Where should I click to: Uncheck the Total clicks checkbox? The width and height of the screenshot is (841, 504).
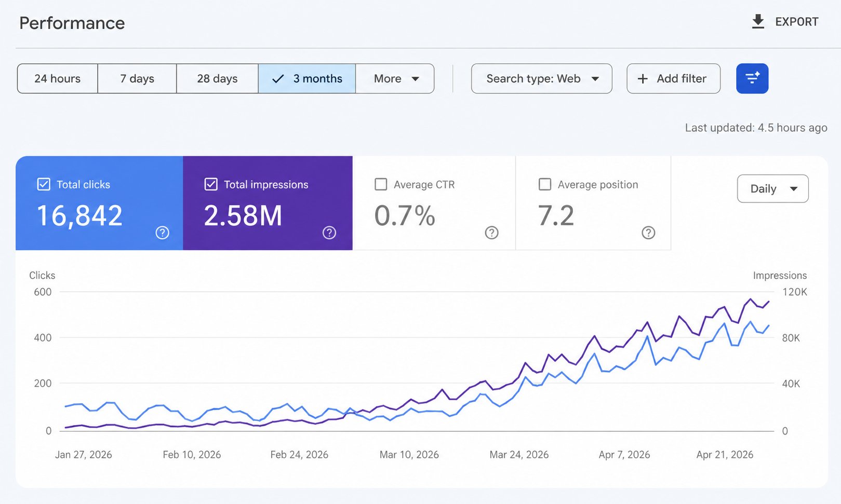pos(44,184)
